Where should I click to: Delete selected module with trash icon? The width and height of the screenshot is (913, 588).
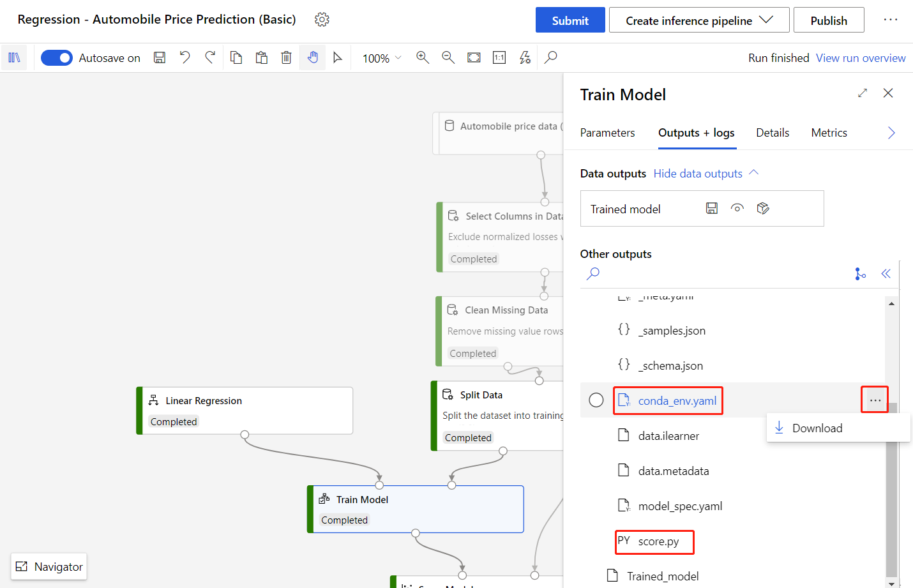(286, 57)
